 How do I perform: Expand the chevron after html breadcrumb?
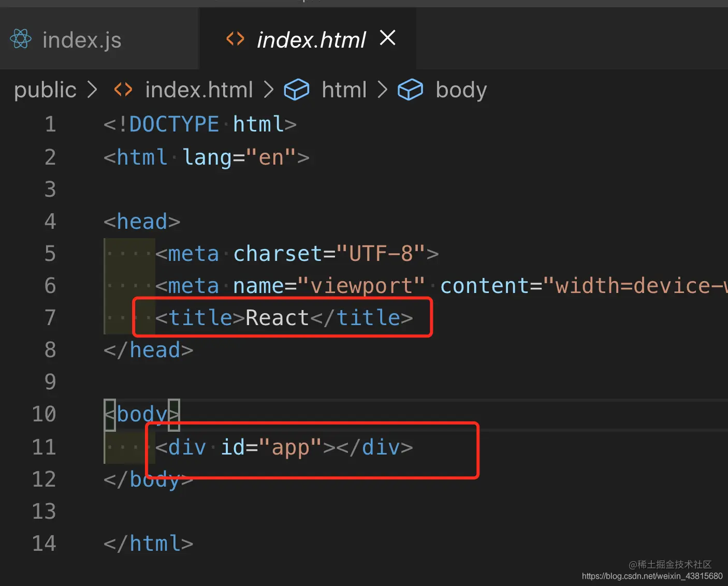point(383,90)
